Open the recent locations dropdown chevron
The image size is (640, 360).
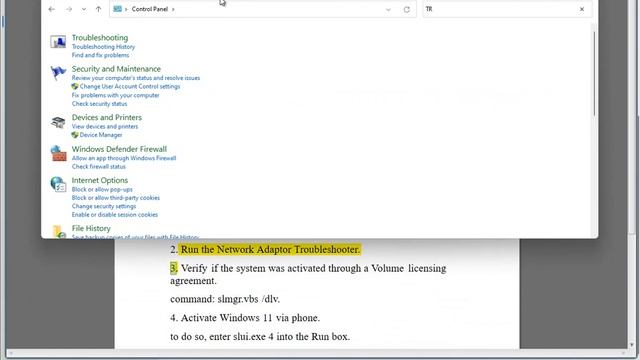84,9
